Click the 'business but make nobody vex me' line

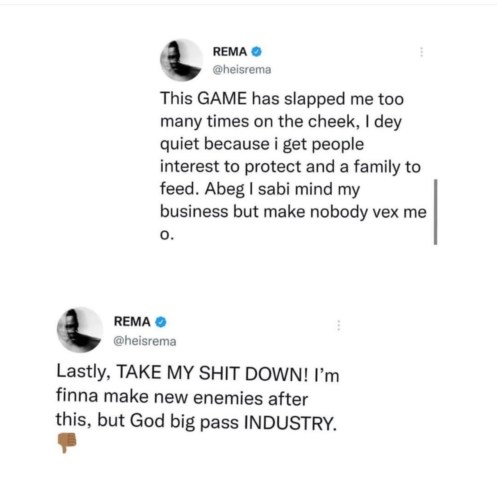tap(293, 212)
